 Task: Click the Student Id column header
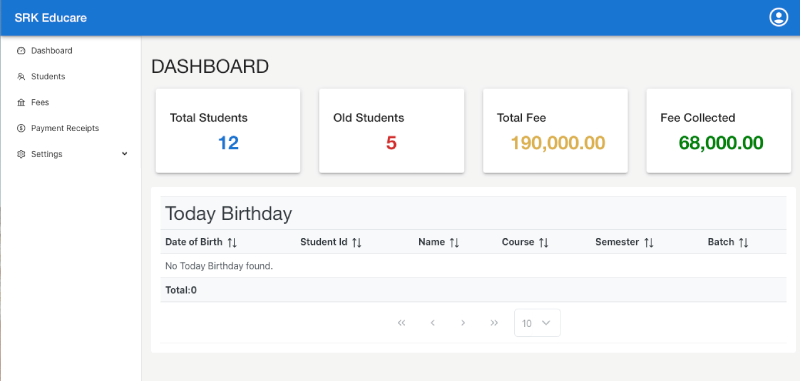pos(324,242)
